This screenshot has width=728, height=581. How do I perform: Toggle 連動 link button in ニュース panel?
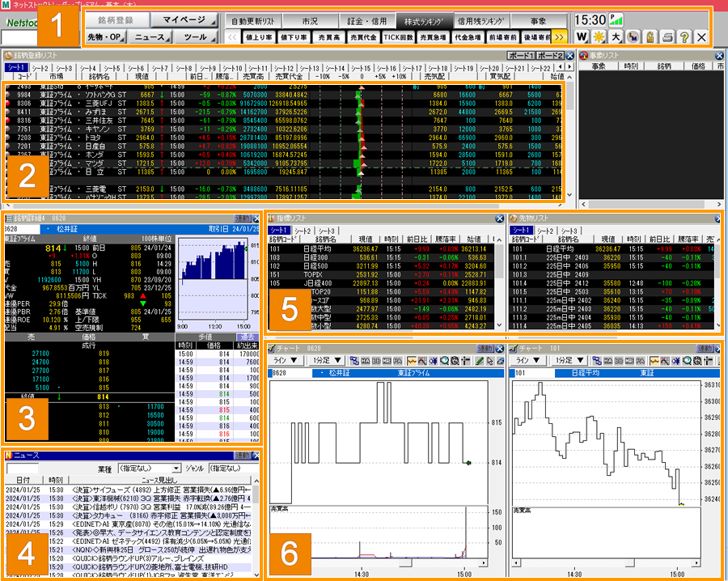pos(243,456)
